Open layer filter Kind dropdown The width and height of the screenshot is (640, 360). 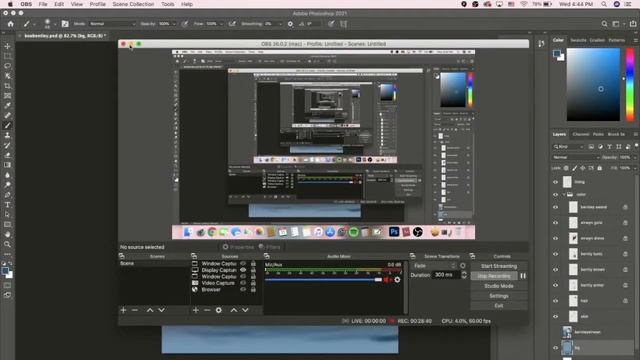coord(569,147)
